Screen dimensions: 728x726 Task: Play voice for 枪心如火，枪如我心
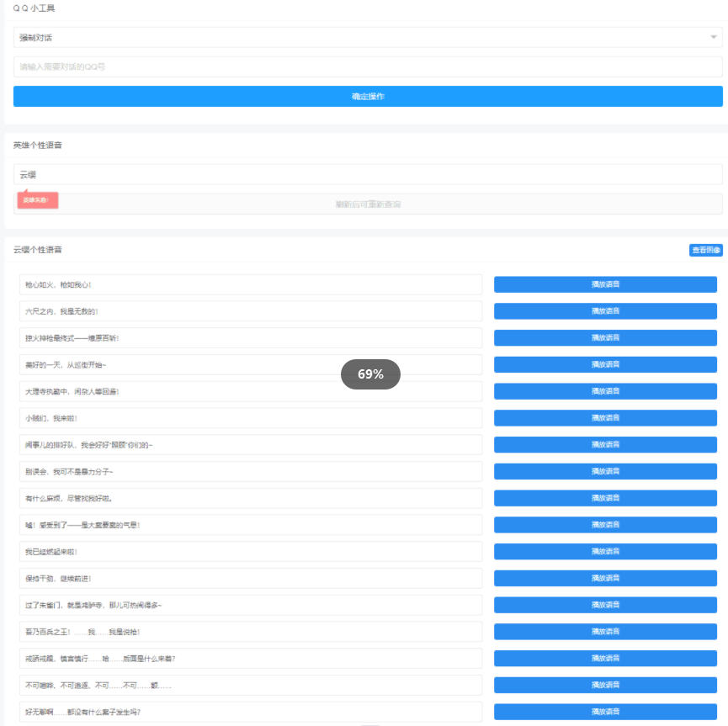click(x=605, y=284)
